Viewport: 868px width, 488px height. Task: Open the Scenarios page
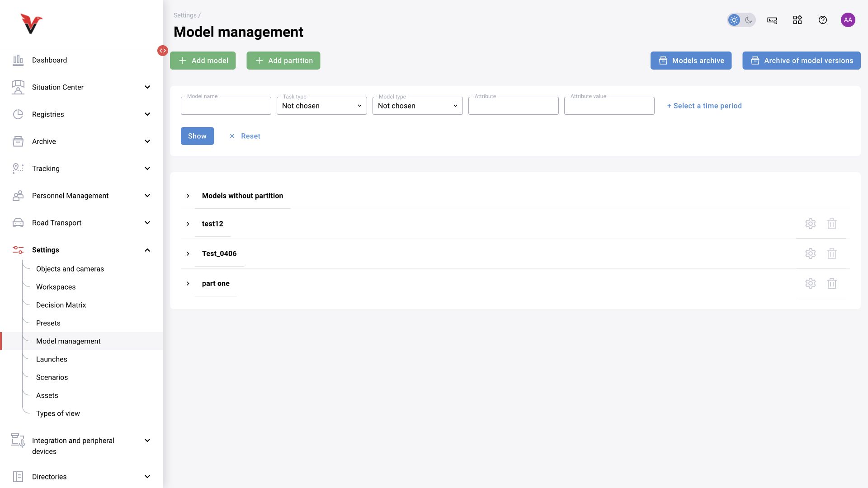[x=52, y=377]
